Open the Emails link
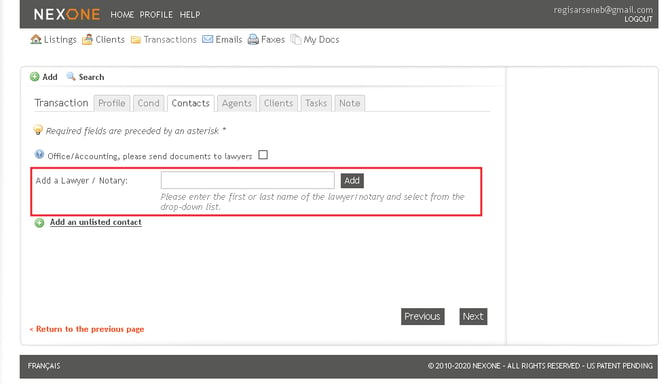Viewport: 670px width, 384px height. pyautogui.click(x=229, y=39)
